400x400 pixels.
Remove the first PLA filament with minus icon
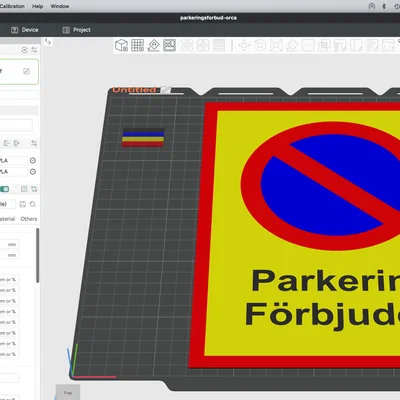point(33,161)
